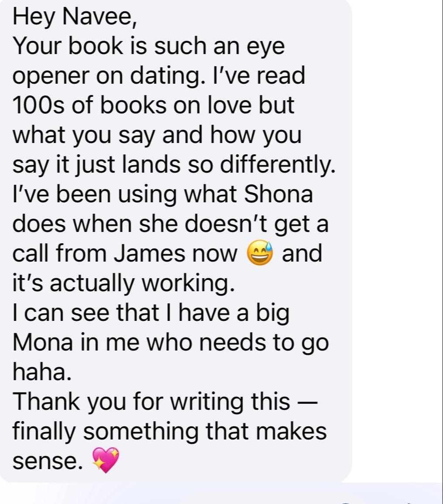This screenshot has width=443, height=504.
Task: Click the line 'what you say and how you'
Action: [x=157, y=135]
